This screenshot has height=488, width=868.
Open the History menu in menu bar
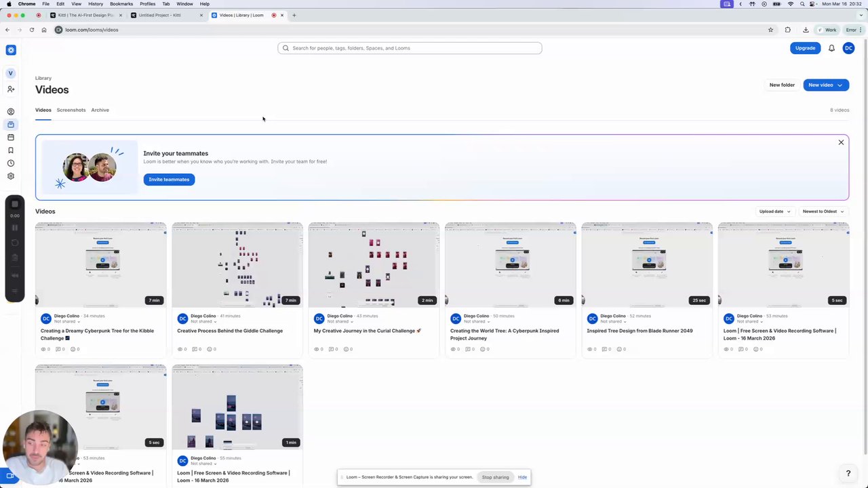(x=96, y=4)
